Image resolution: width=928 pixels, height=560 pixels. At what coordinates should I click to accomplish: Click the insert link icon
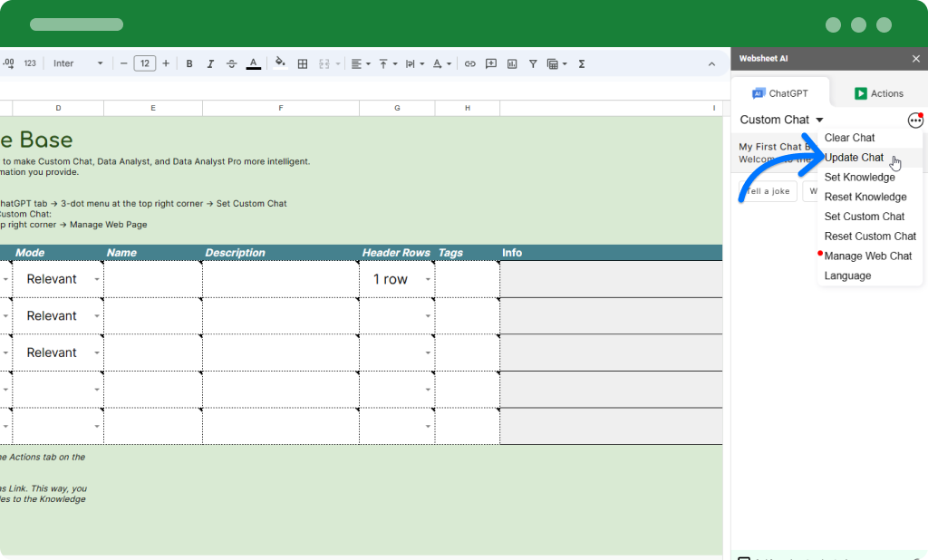coord(469,63)
